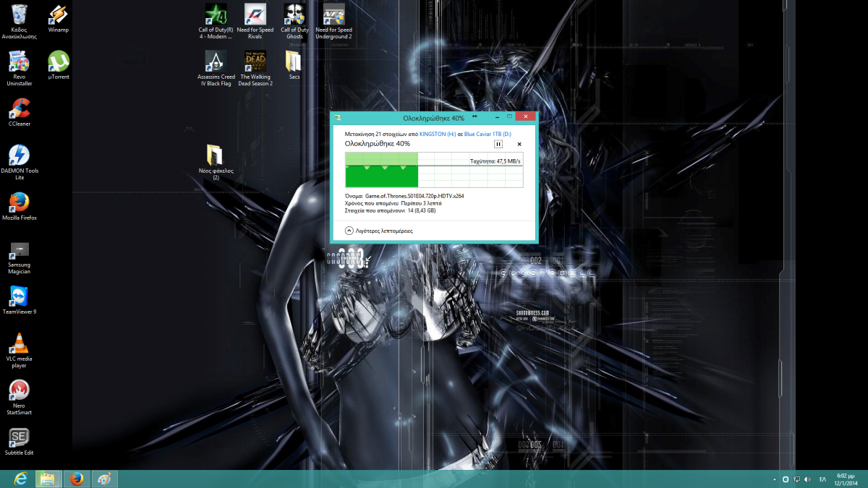Cancel the transfer with the small X

pos(519,144)
